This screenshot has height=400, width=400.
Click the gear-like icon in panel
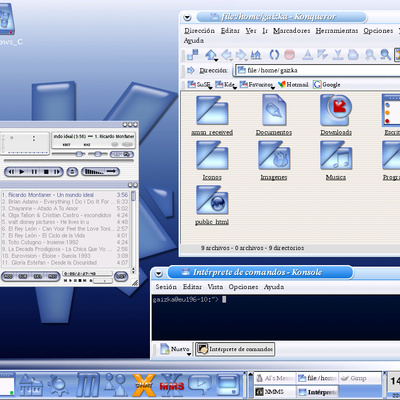click(58, 385)
